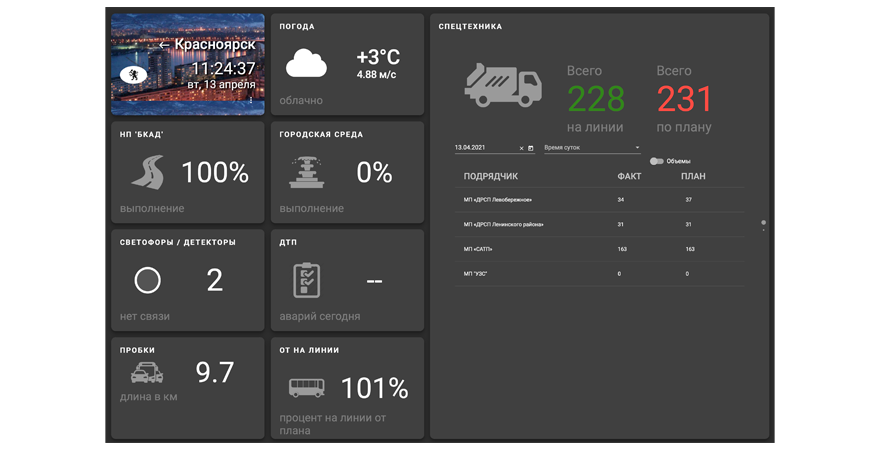This screenshot has width=880, height=450.
Task: Click the road icon in НП 'БКАД' card
Action: pos(147,172)
